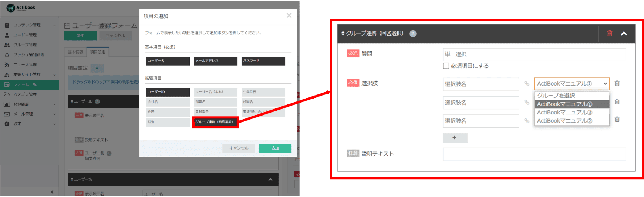Click help icon beside グループ連携 header
The width and height of the screenshot is (644, 197).
click(413, 34)
